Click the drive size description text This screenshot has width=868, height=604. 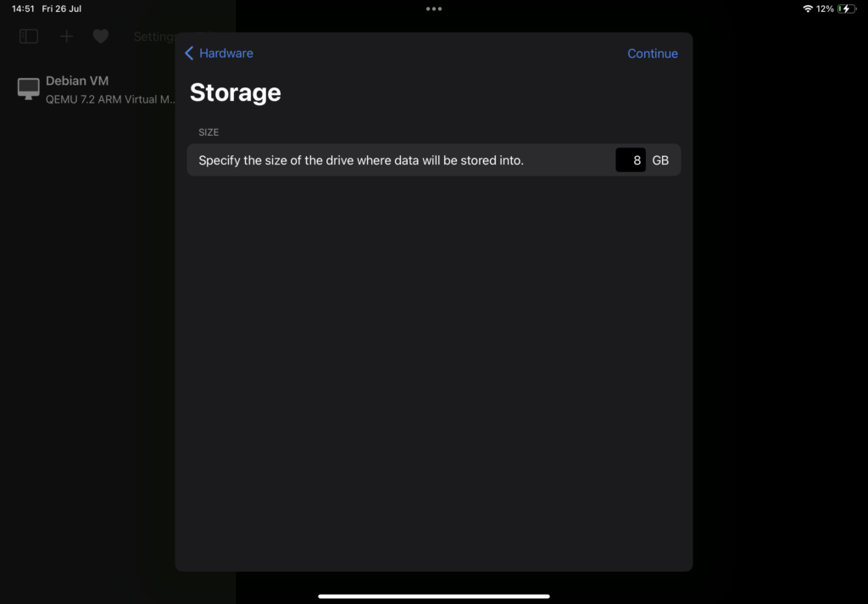click(361, 160)
